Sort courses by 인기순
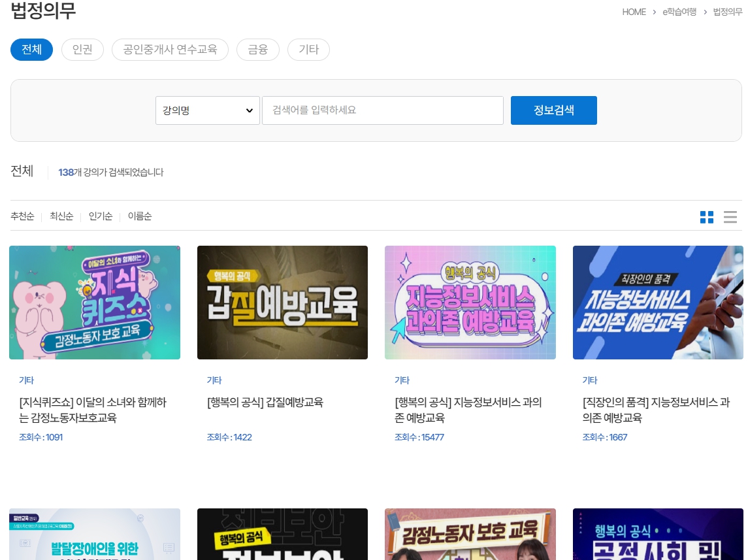 pyautogui.click(x=101, y=216)
